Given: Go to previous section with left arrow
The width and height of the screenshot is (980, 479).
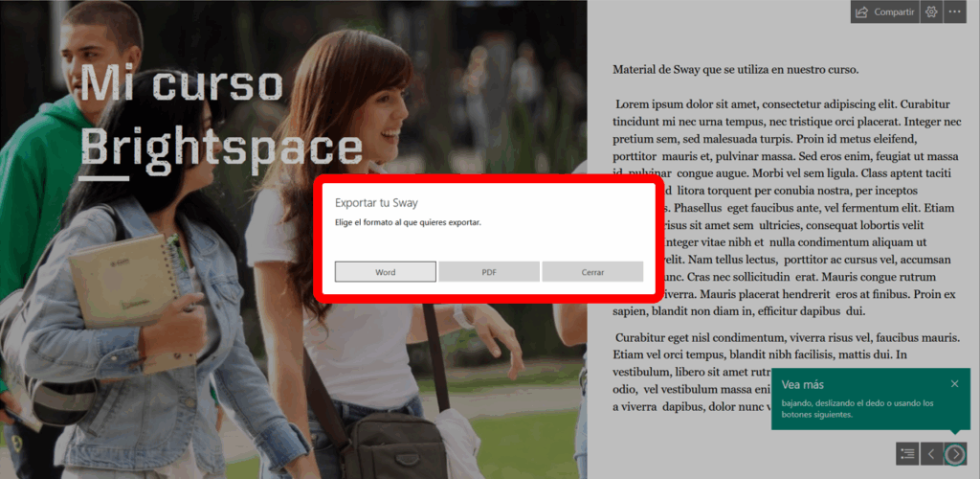Looking at the screenshot, I should 931,453.
